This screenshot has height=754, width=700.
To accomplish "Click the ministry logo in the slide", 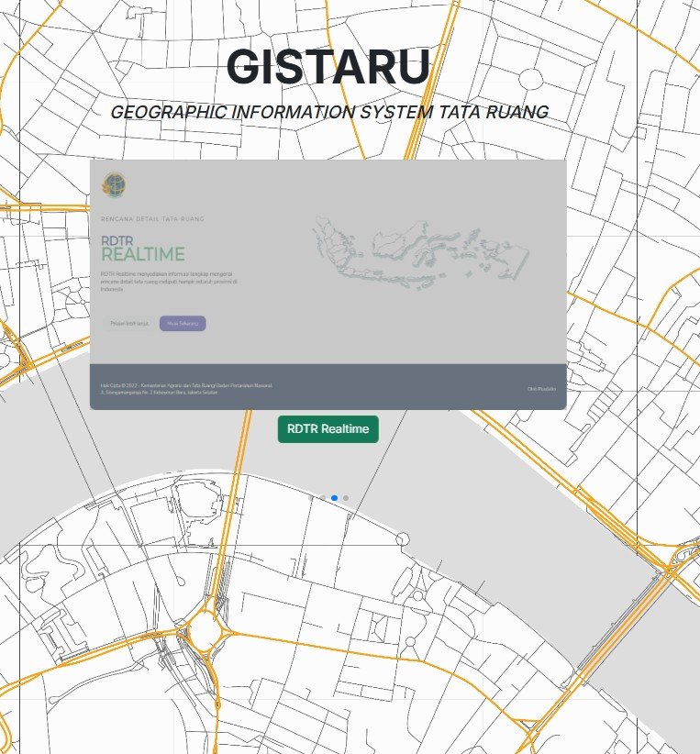I will click(x=114, y=186).
